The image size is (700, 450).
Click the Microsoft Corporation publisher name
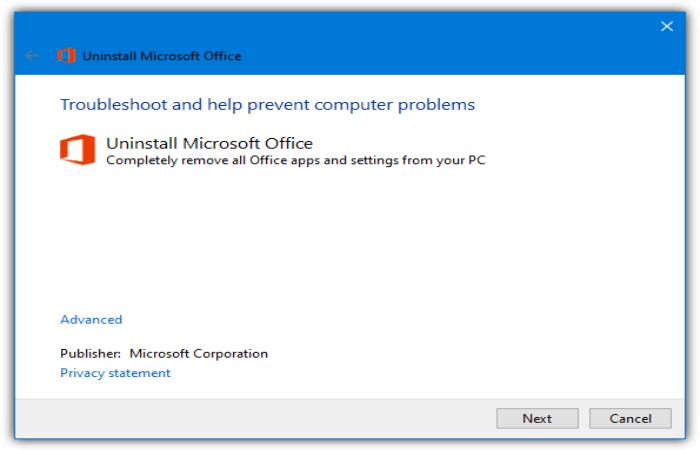click(199, 354)
